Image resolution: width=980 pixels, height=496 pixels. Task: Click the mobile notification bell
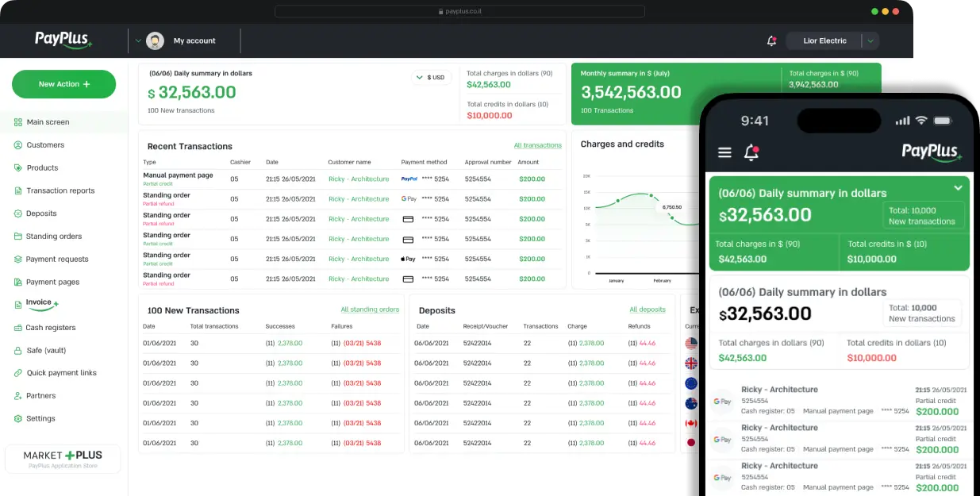pyautogui.click(x=751, y=152)
